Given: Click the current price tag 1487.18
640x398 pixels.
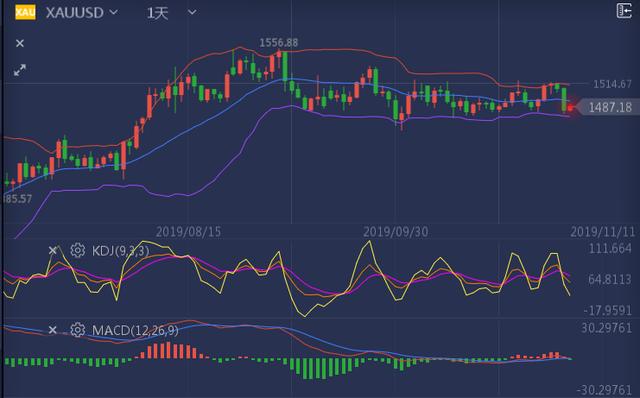Looking at the screenshot, I should click(x=610, y=107).
